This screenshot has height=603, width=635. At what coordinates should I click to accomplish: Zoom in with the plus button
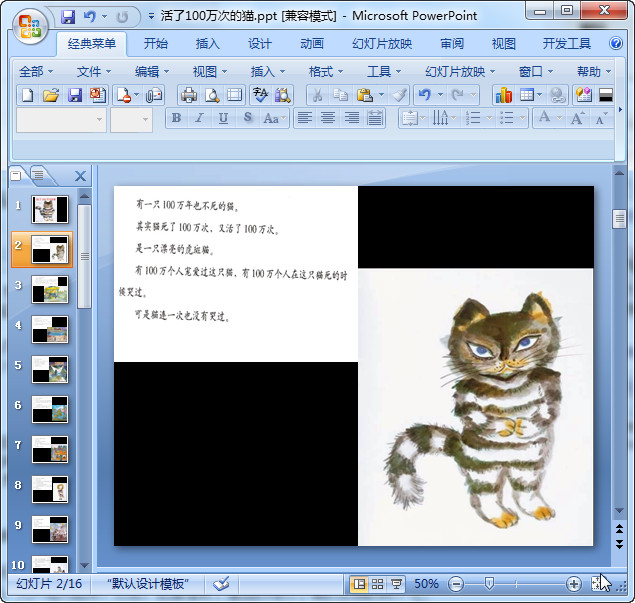pyautogui.click(x=573, y=584)
